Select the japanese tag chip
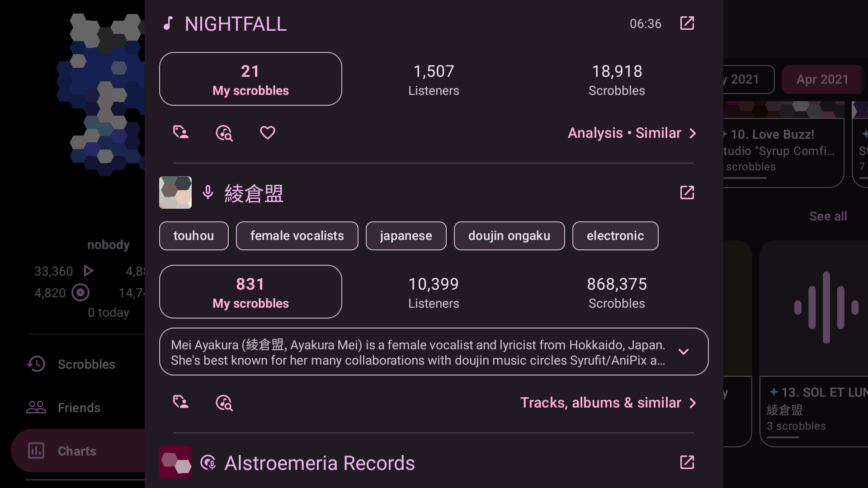The width and height of the screenshot is (868, 488). pyautogui.click(x=406, y=236)
